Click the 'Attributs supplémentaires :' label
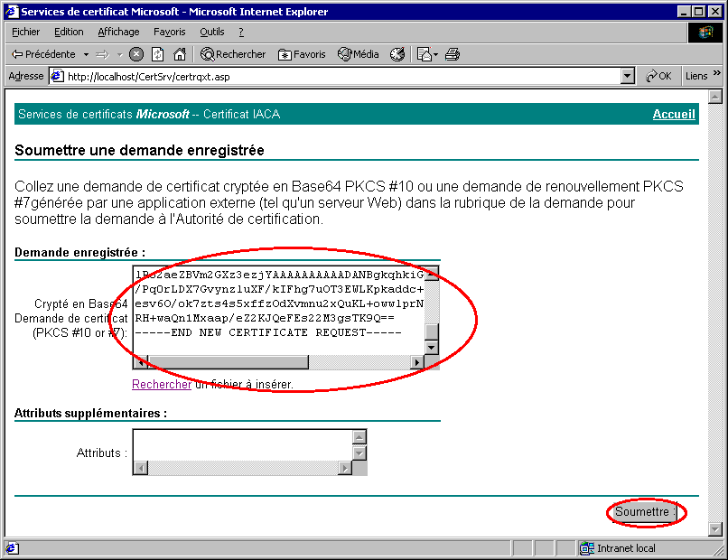Screen dimensions: 728x560 click(x=90, y=414)
